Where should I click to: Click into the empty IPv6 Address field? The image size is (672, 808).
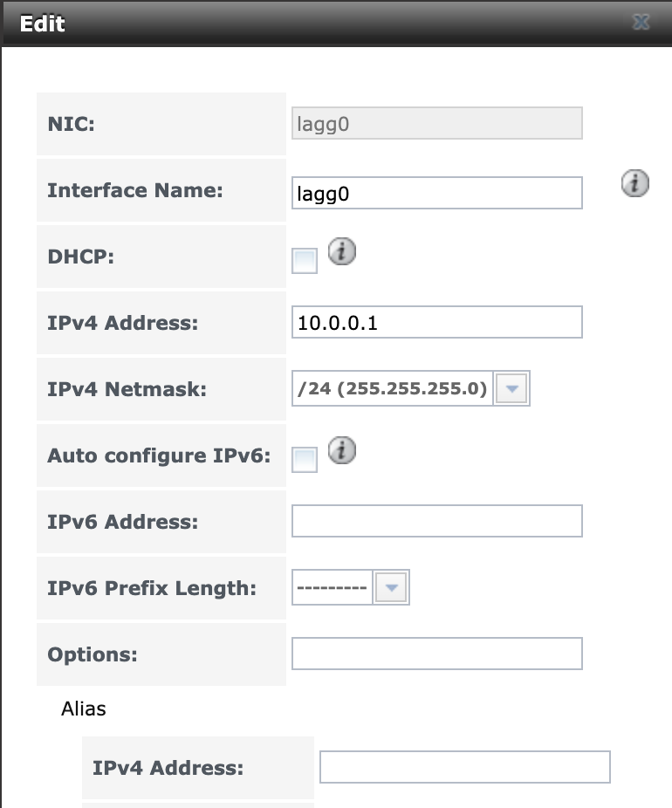pos(437,521)
